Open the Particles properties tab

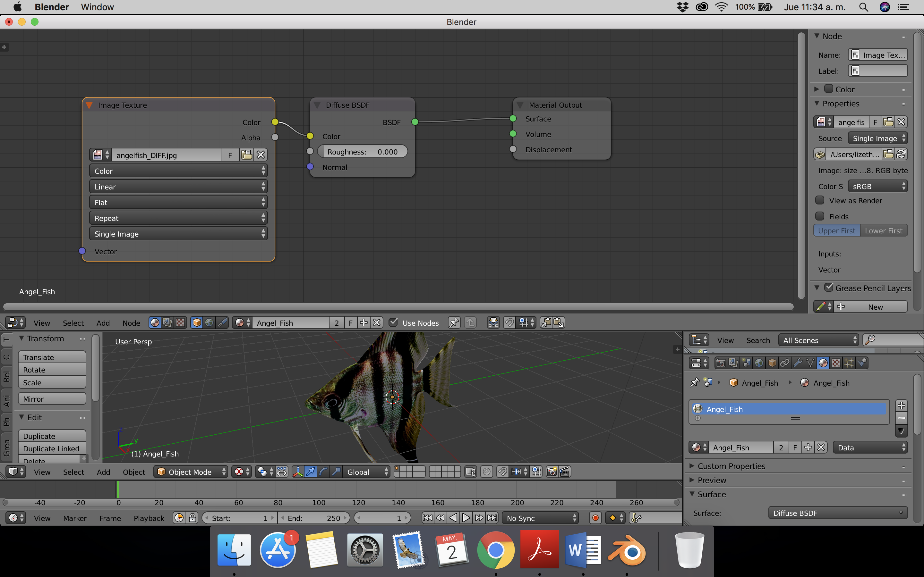[x=849, y=363]
